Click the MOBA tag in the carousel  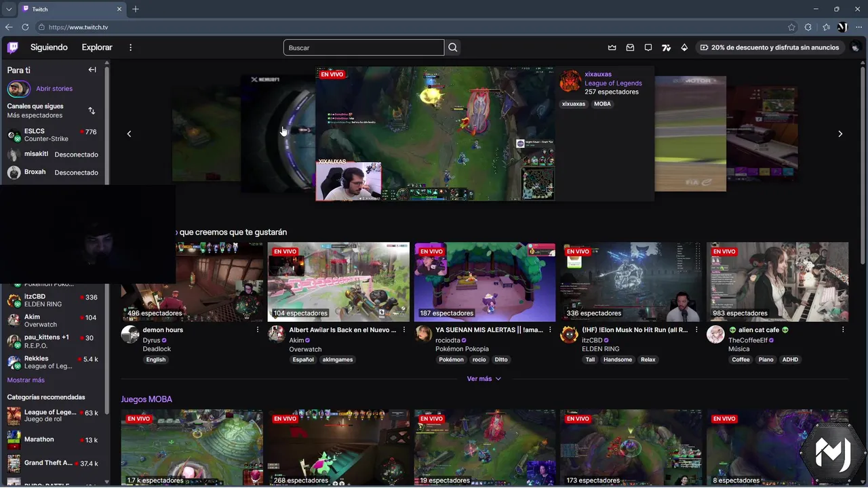(602, 104)
